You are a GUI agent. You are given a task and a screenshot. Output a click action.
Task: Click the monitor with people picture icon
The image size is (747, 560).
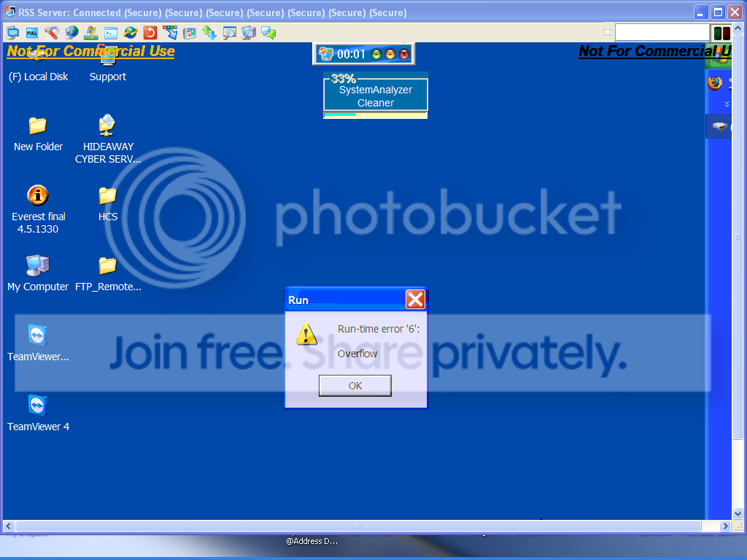coord(190,33)
